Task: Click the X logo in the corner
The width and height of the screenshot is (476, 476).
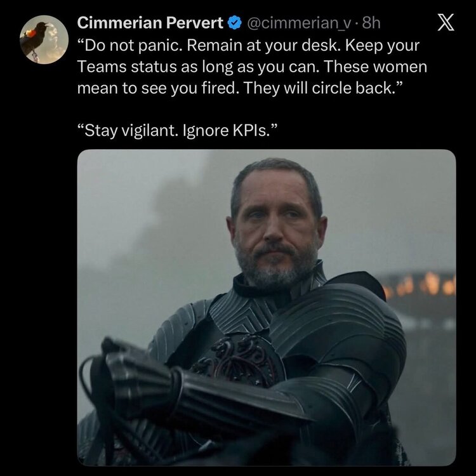Action: (x=446, y=22)
